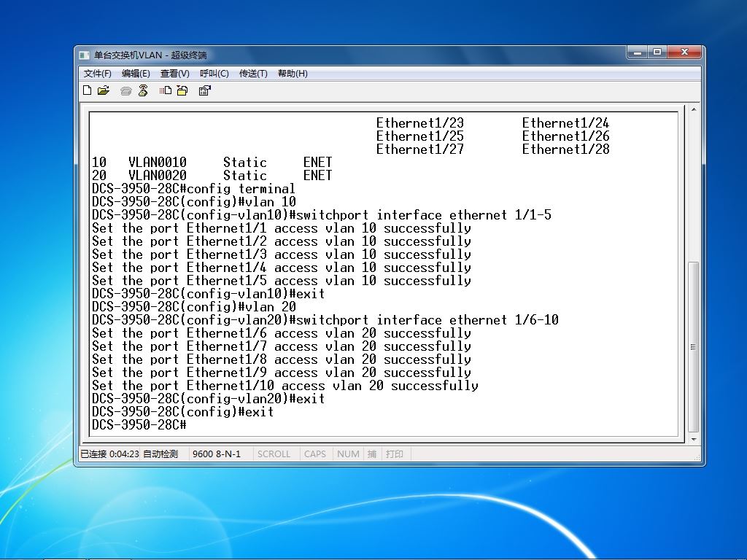Image resolution: width=747 pixels, height=560 pixels.
Task: Click the 'Ethernet1/1 access vlan 10' line
Action: [x=282, y=228]
